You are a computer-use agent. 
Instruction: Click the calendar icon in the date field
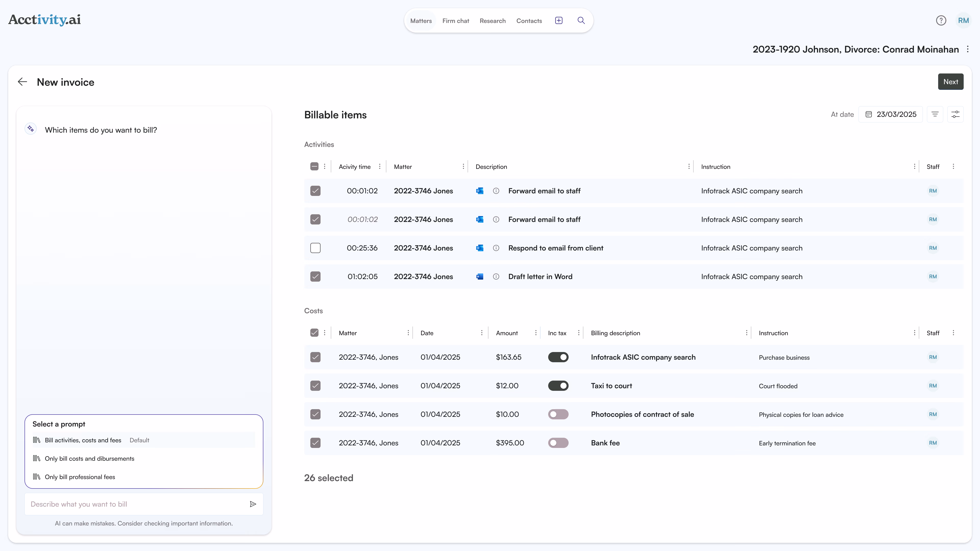(868, 115)
